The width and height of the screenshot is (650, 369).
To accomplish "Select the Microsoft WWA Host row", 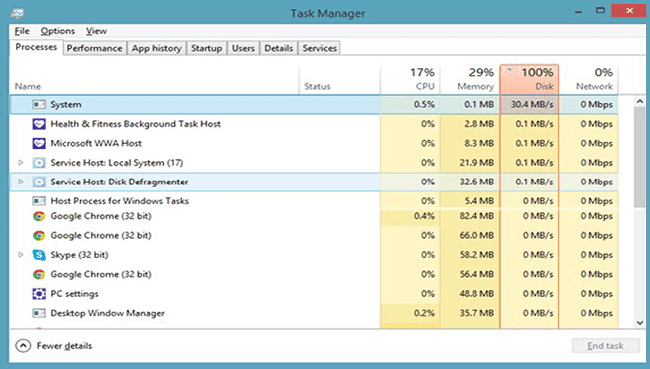I will (313, 143).
